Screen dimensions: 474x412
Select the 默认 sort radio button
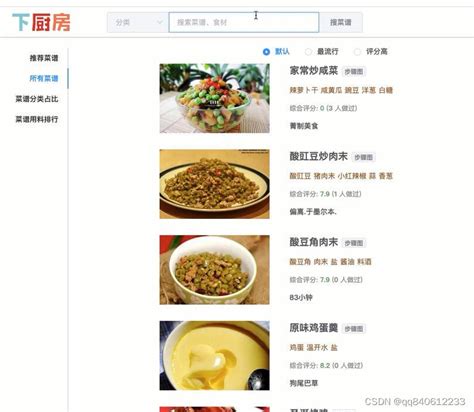coord(266,52)
